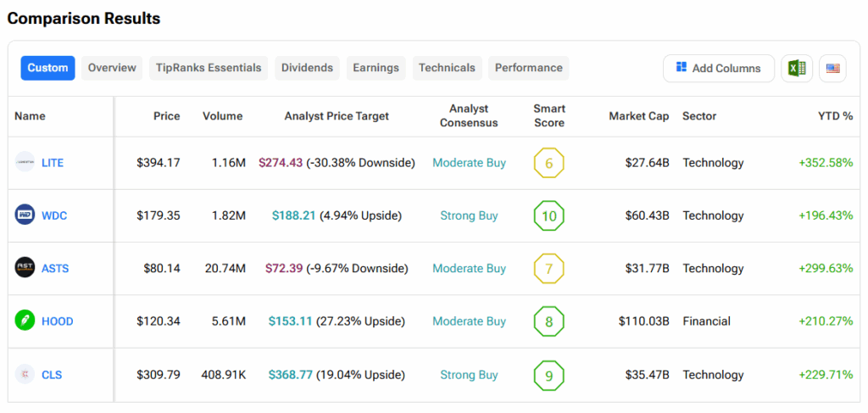This screenshot has width=868, height=413.
Task: Click the HOOD Robinhood logo icon
Action: (x=25, y=321)
